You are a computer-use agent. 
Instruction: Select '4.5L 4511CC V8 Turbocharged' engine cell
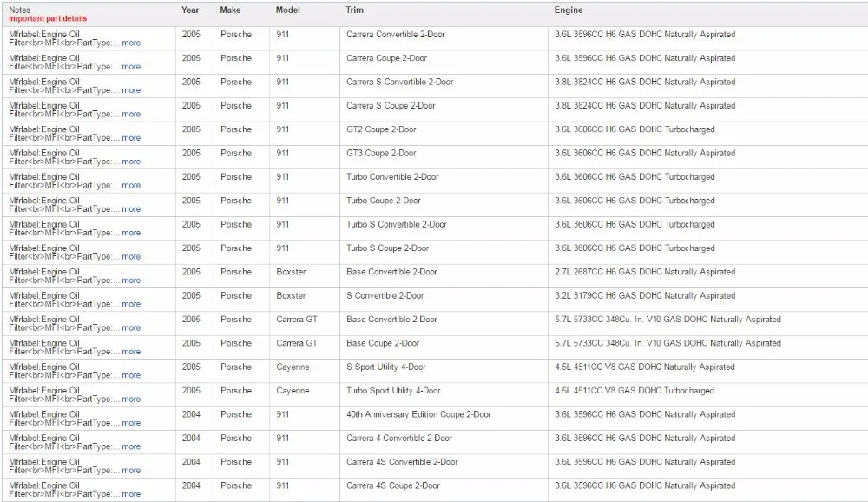point(635,391)
